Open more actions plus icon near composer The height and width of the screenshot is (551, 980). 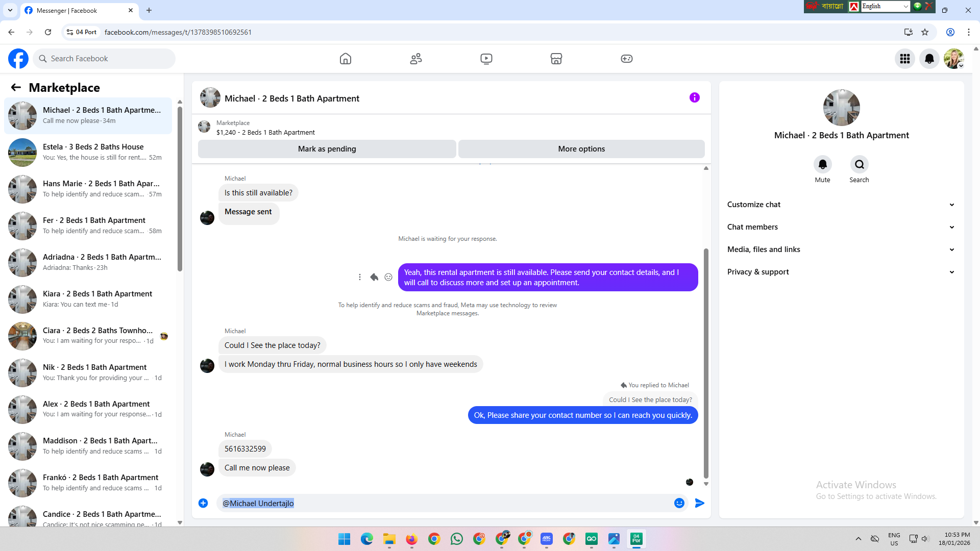coord(203,503)
